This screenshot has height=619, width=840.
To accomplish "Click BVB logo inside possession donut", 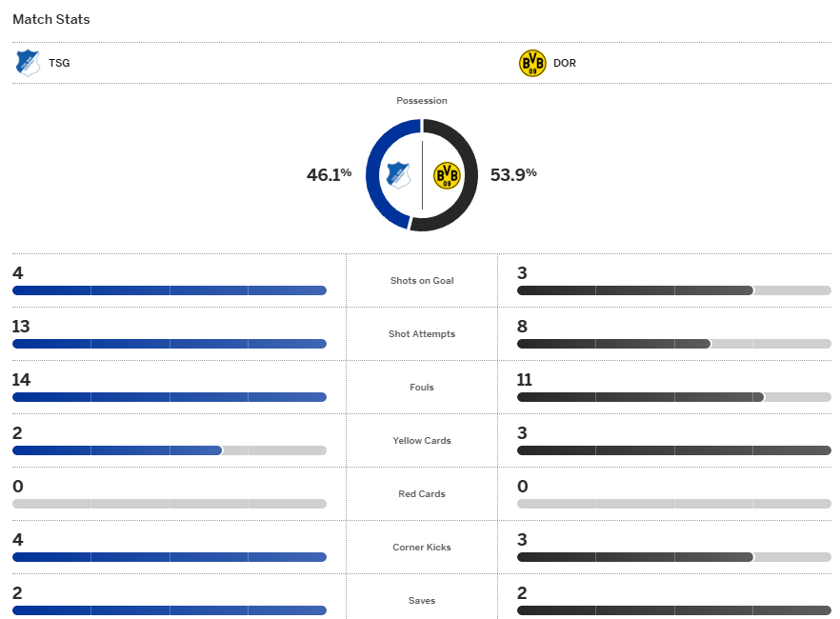I will coord(447,175).
